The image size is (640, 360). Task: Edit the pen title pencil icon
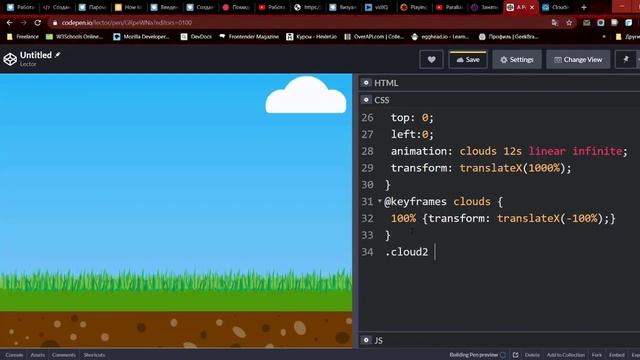(58, 55)
